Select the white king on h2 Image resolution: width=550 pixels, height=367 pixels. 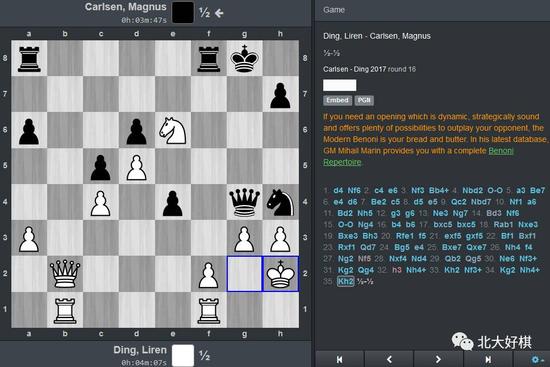coord(280,274)
